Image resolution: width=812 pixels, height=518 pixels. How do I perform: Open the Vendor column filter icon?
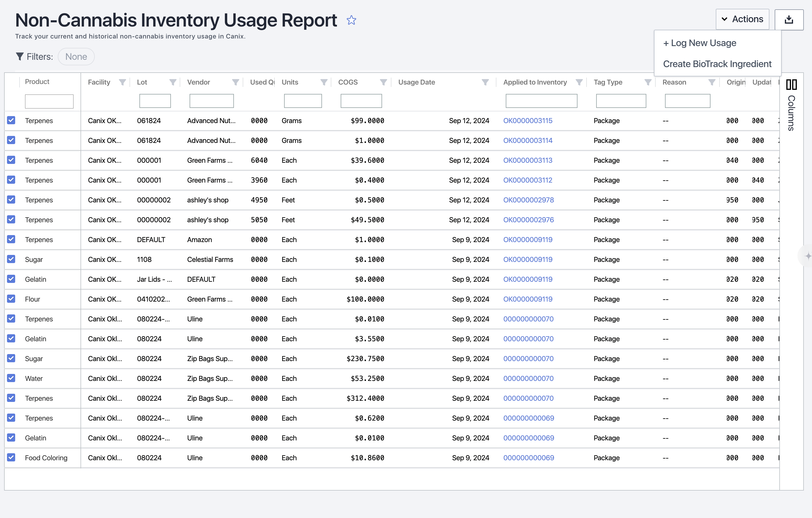pyautogui.click(x=235, y=82)
